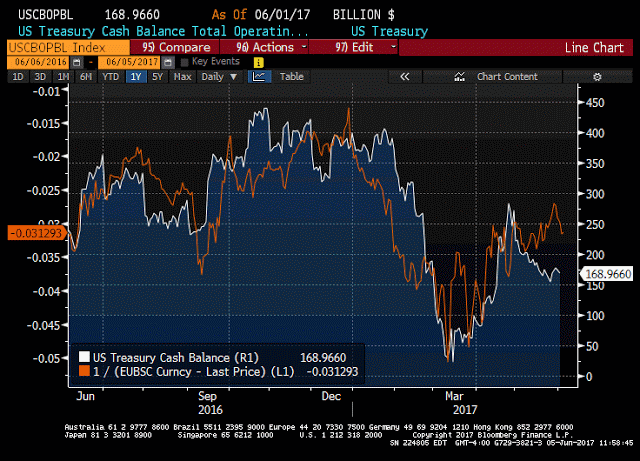This screenshot has height=461, width=640.
Task: Click the USCBOPBL ticker text in header
Action: tap(45, 15)
